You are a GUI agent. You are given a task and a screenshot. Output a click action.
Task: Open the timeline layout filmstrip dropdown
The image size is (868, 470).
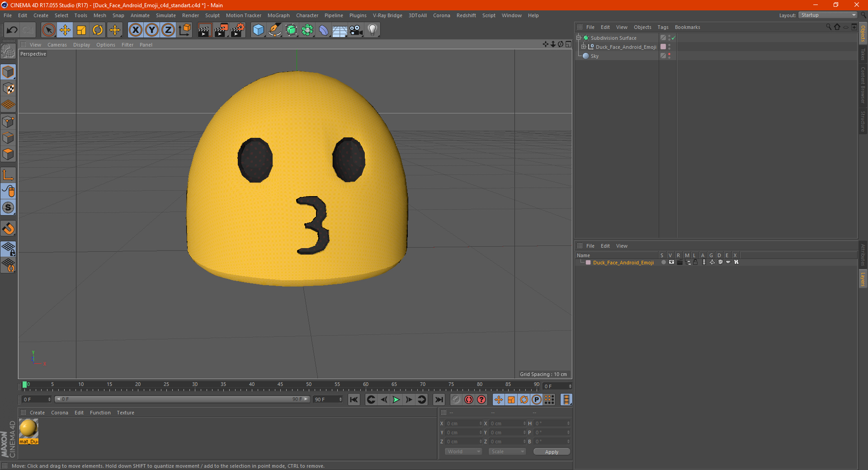(x=566, y=399)
